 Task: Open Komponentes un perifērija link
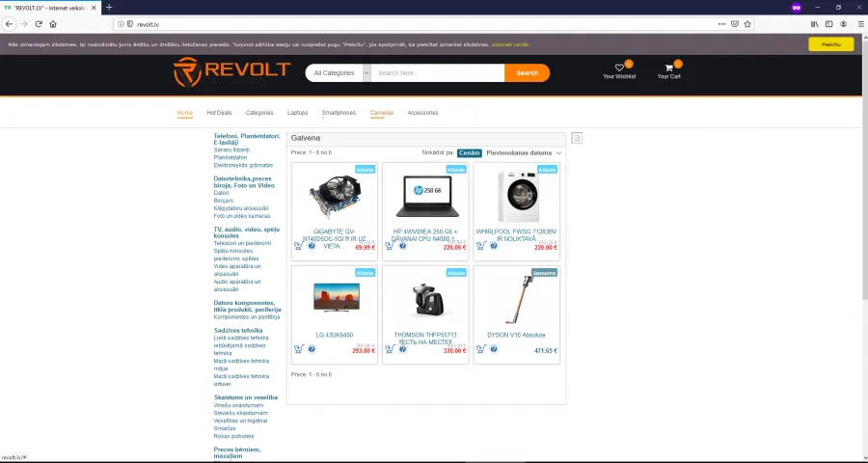coord(247,316)
